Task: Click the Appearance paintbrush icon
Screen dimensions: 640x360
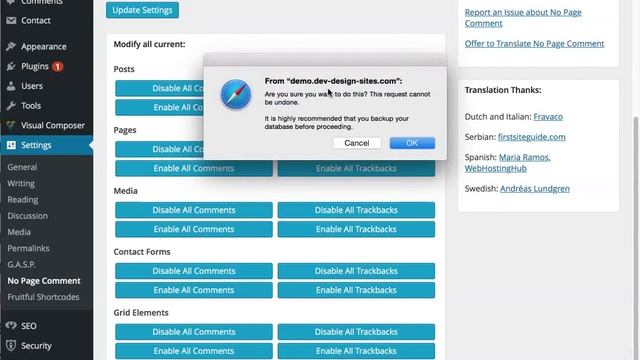Action: tap(11, 47)
